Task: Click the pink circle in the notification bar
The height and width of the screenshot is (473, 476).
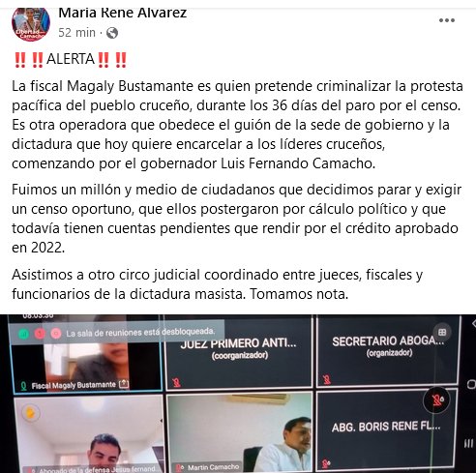Action: 56,334
